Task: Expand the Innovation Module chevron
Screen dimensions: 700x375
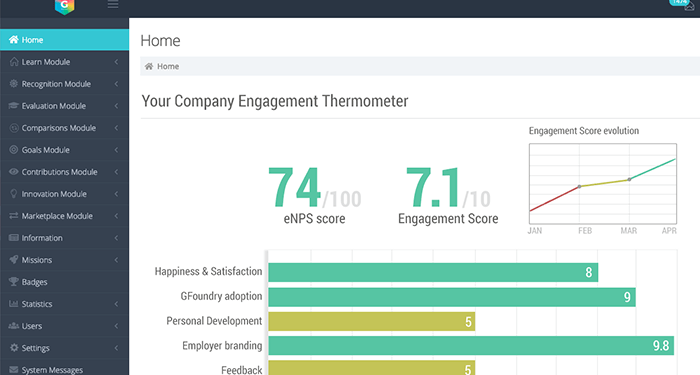Action: (x=116, y=194)
